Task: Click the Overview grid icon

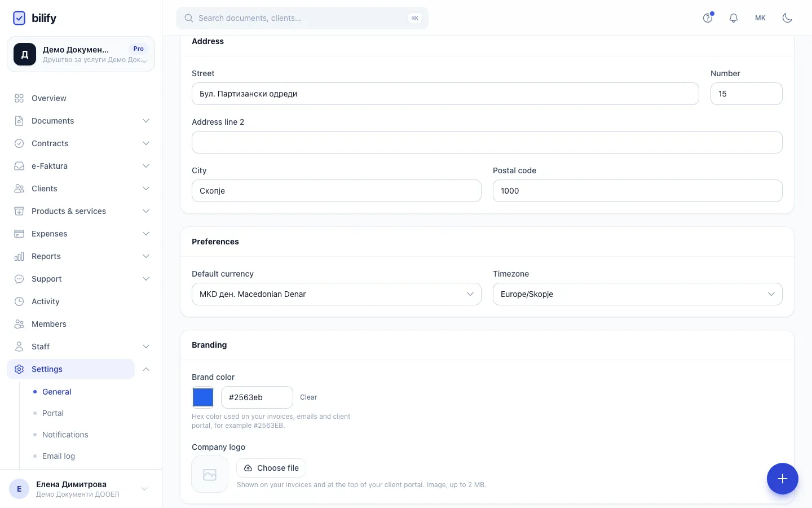Action: tap(19, 98)
